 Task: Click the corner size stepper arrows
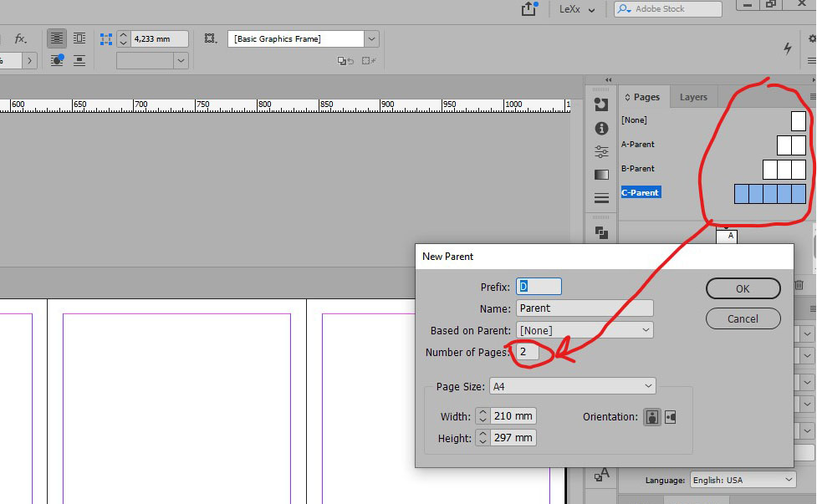[x=124, y=39]
